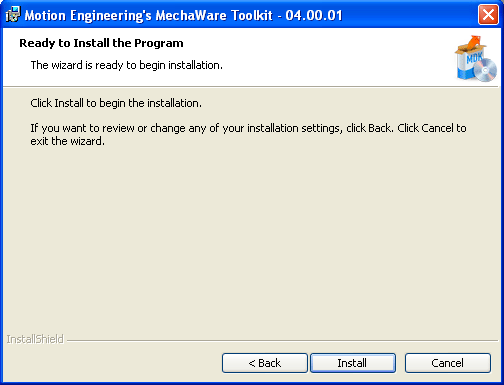504x385 pixels.
Task: Click the MDK box icon
Action: coord(475,59)
